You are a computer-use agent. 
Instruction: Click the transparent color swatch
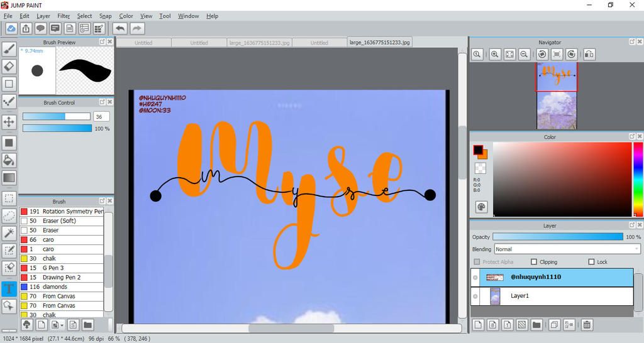[x=480, y=168]
